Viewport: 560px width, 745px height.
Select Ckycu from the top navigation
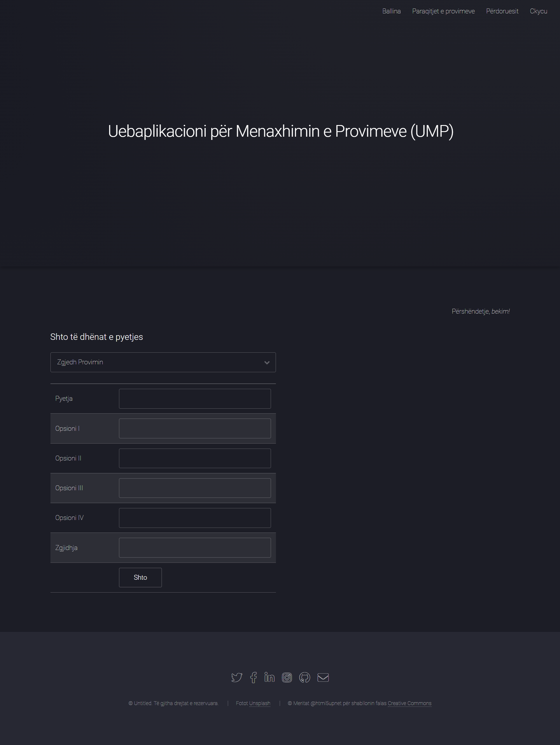pyautogui.click(x=538, y=11)
